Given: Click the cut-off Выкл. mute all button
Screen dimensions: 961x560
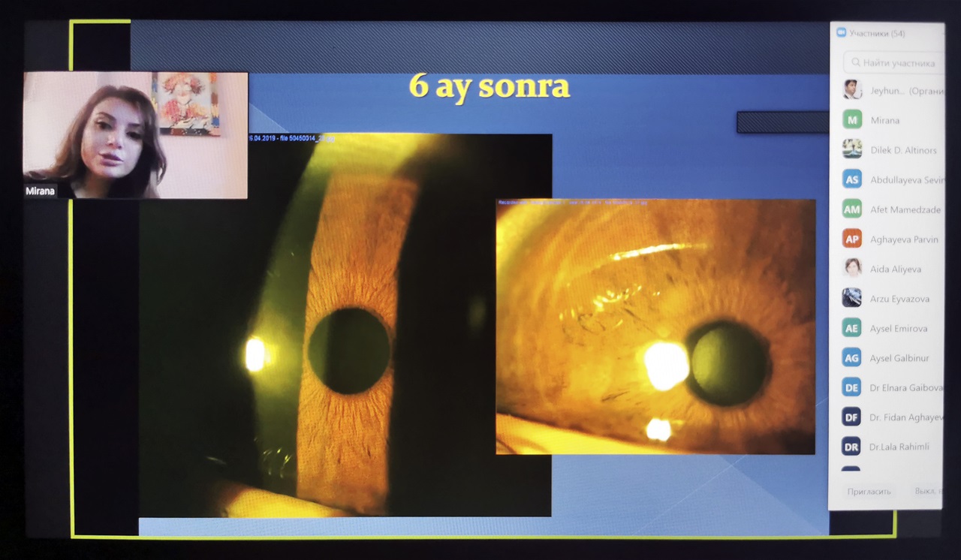Looking at the screenshot, I should click(927, 491).
